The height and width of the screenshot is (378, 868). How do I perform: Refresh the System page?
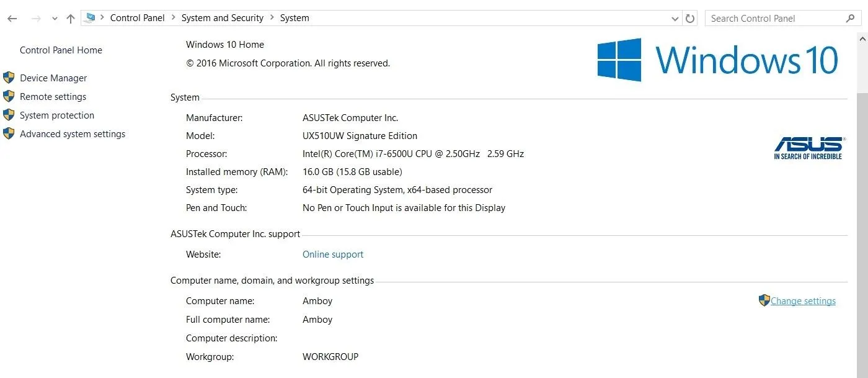coord(690,19)
